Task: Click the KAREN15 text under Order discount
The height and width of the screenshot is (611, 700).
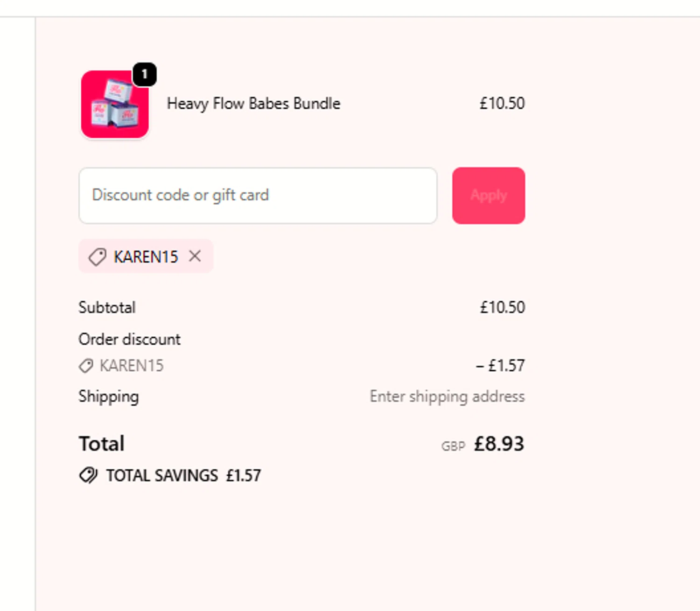Action: point(132,366)
